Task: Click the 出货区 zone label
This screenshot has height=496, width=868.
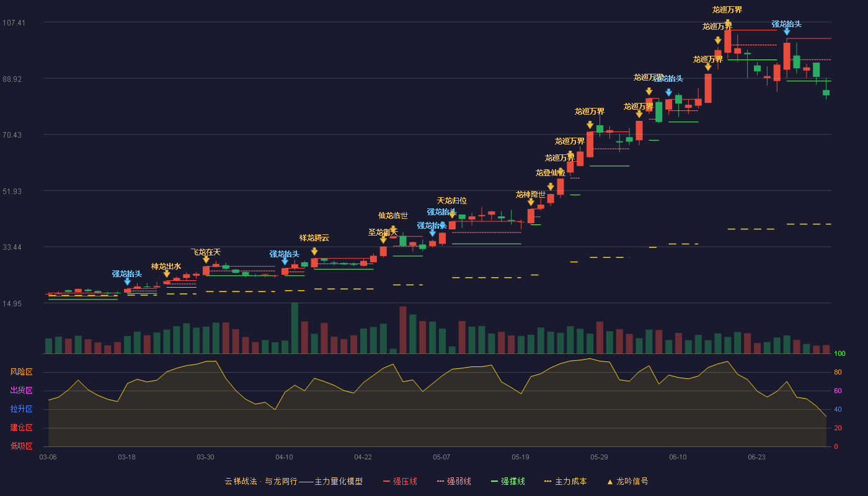Action: pyautogui.click(x=21, y=391)
